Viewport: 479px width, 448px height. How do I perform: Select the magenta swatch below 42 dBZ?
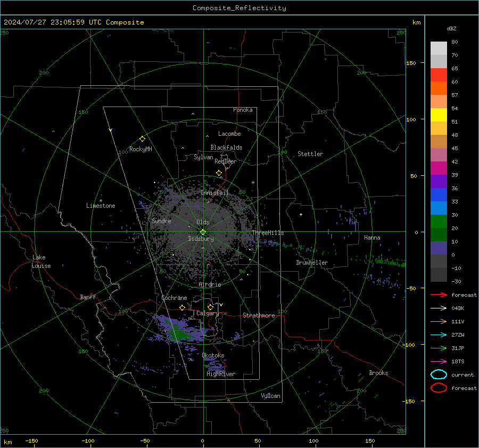tap(439, 168)
